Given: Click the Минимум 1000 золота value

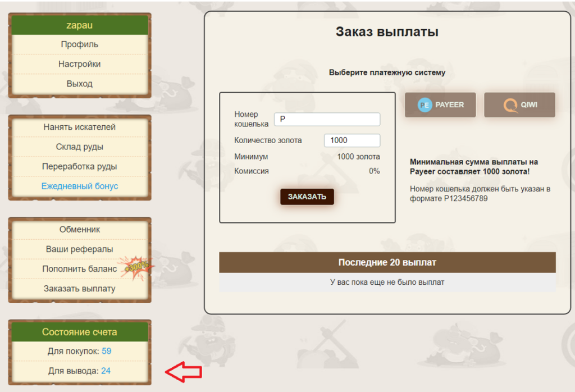Looking at the screenshot, I should point(358,157).
